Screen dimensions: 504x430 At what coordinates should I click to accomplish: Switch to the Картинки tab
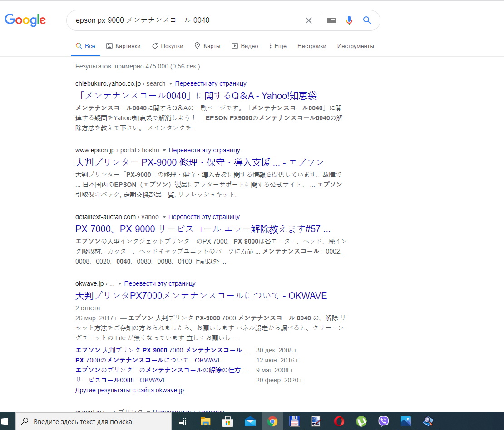click(124, 46)
